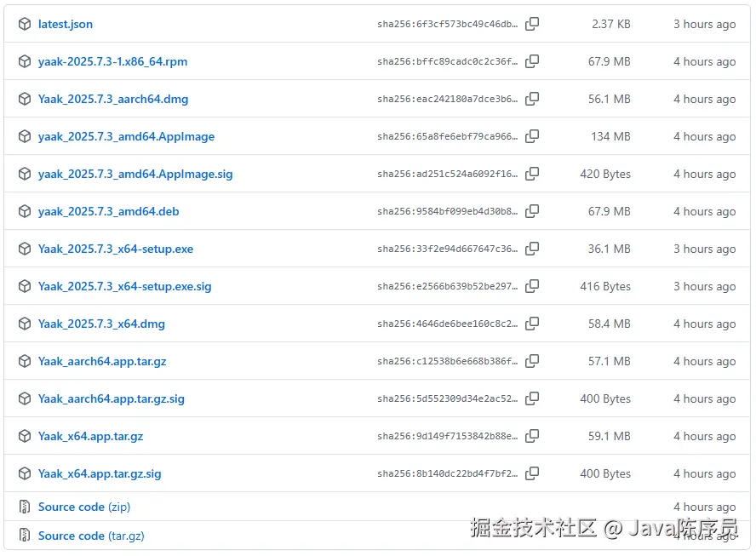Click hash text sha256:e2566b639b52be297…
This screenshot has width=756, height=556.
coord(448,287)
